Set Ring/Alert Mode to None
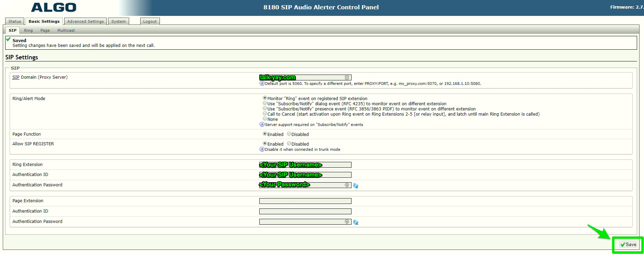Viewport: 644px width, 254px height. 265,119
